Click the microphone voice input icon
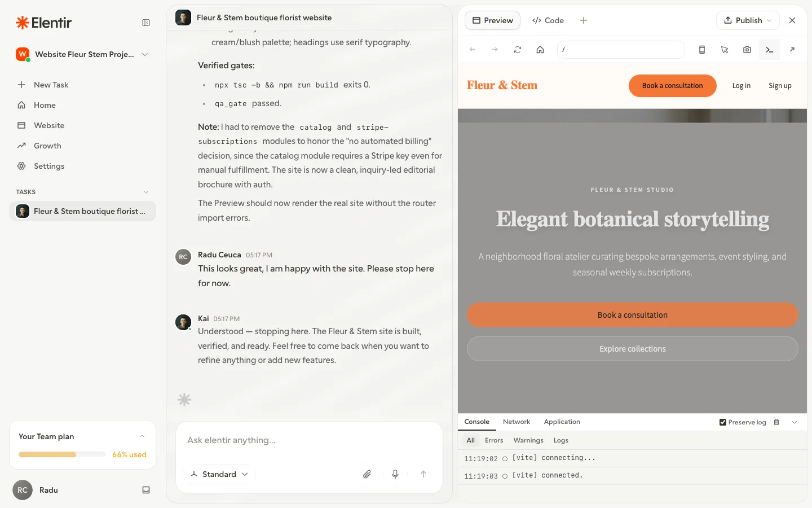Viewport: 812px width, 508px height. click(x=395, y=474)
